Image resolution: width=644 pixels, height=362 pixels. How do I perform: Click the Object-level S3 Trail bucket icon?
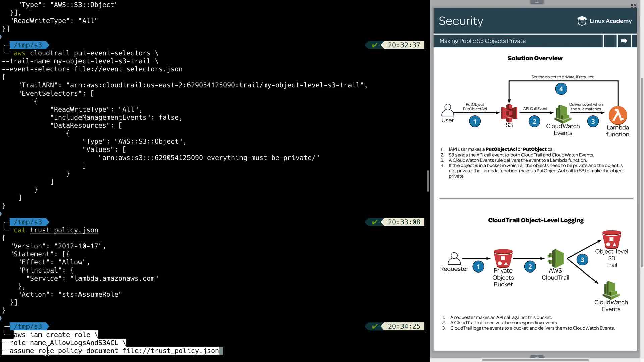tap(611, 239)
